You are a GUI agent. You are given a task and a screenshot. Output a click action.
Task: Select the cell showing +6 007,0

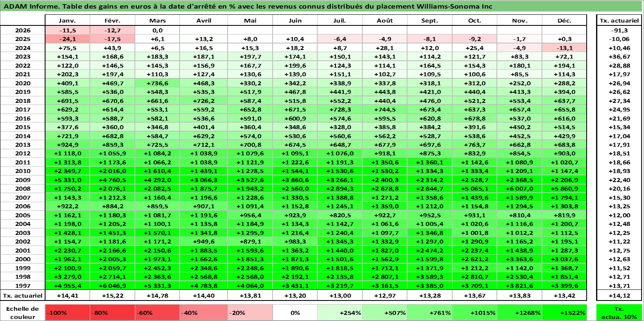pyautogui.click(x=519, y=189)
